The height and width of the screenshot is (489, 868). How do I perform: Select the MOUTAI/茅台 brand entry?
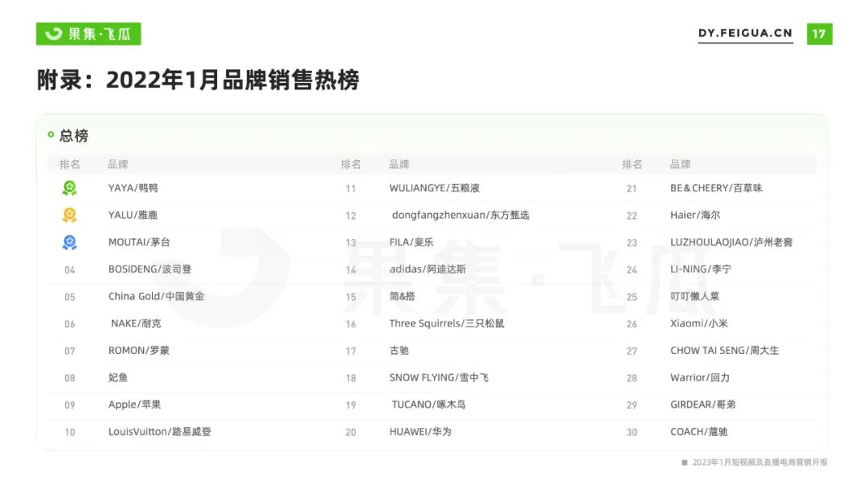pos(139,242)
